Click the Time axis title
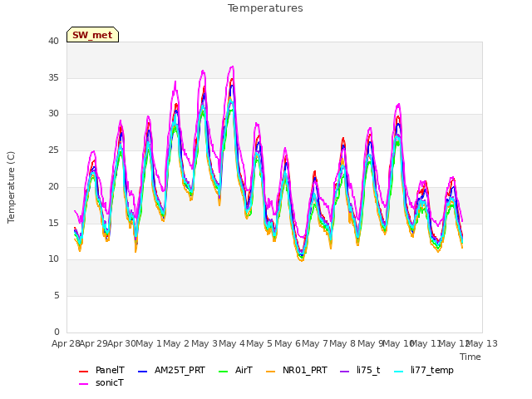532x399 pixels. [470, 357]
